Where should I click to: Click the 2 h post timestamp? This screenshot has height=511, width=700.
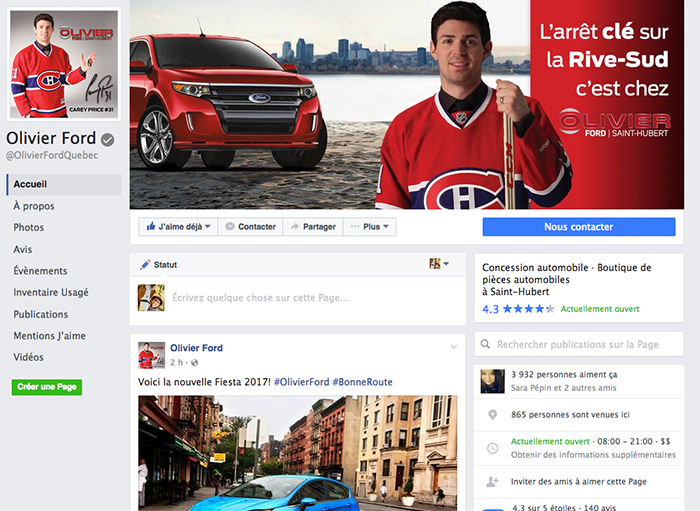(x=176, y=362)
